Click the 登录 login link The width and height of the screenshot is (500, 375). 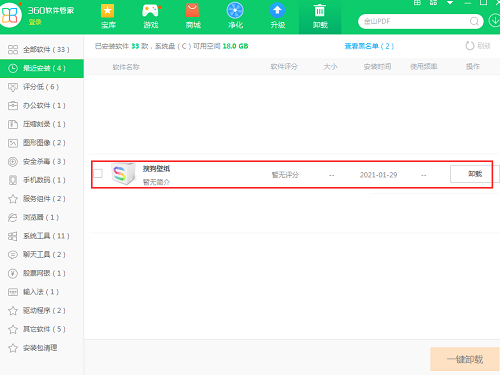pos(35,22)
